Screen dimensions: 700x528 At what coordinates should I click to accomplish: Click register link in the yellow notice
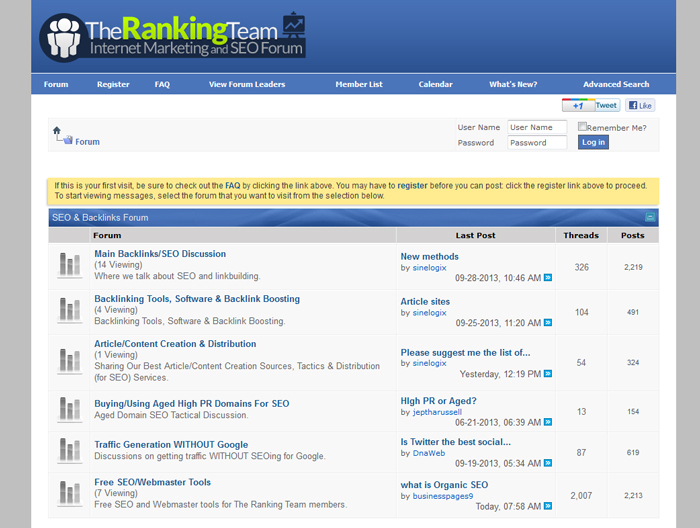click(412, 185)
